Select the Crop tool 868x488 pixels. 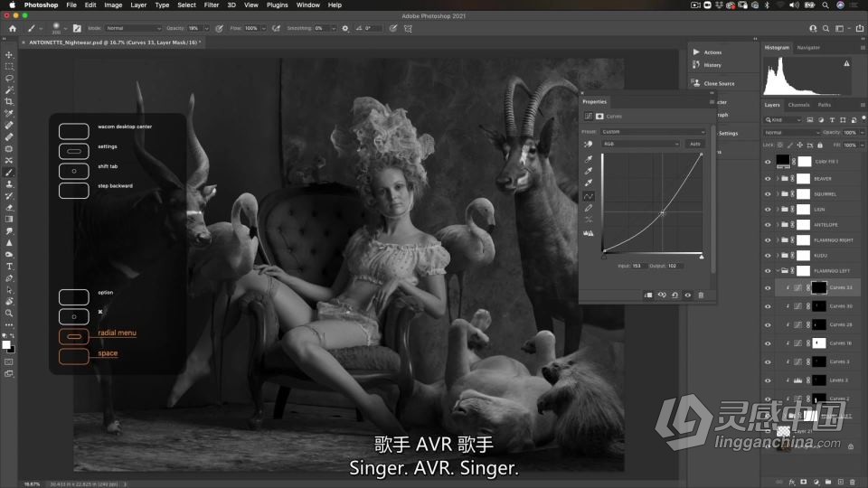pyautogui.click(x=9, y=102)
